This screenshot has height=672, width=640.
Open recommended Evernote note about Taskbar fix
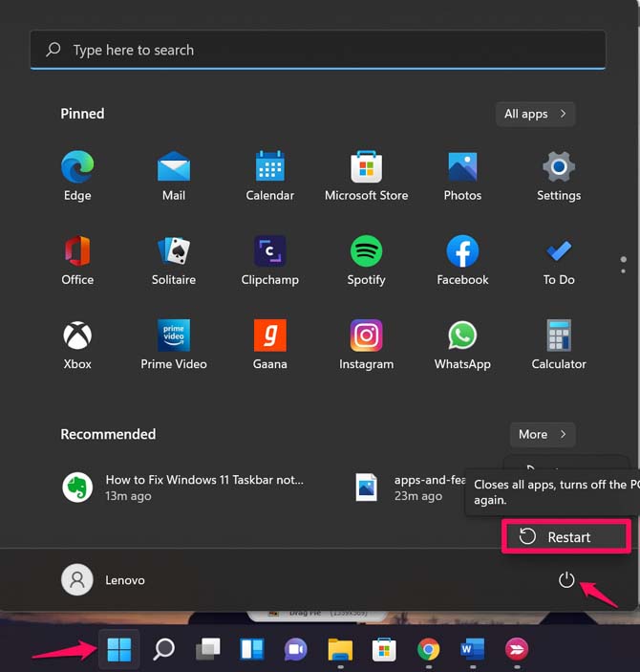tap(183, 488)
